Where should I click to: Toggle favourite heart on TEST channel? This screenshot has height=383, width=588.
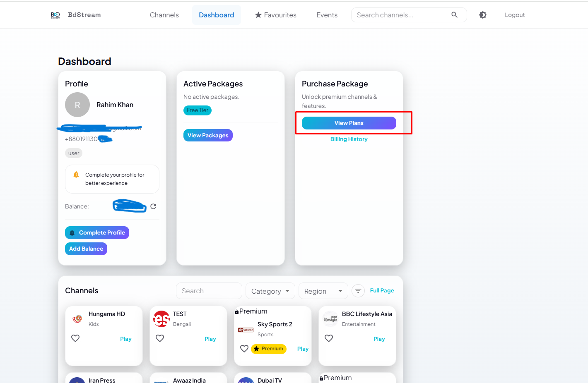pyautogui.click(x=160, y=338)
